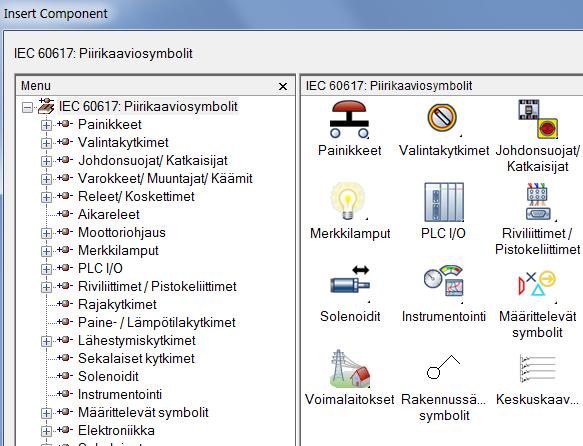Collapse the IEC 60617 root tree node

[x=27, y=107]
